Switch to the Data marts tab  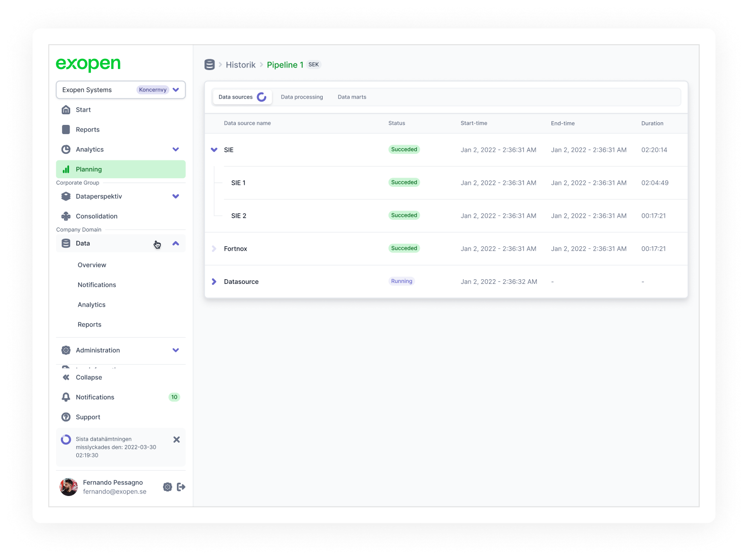tap(352, 97)
